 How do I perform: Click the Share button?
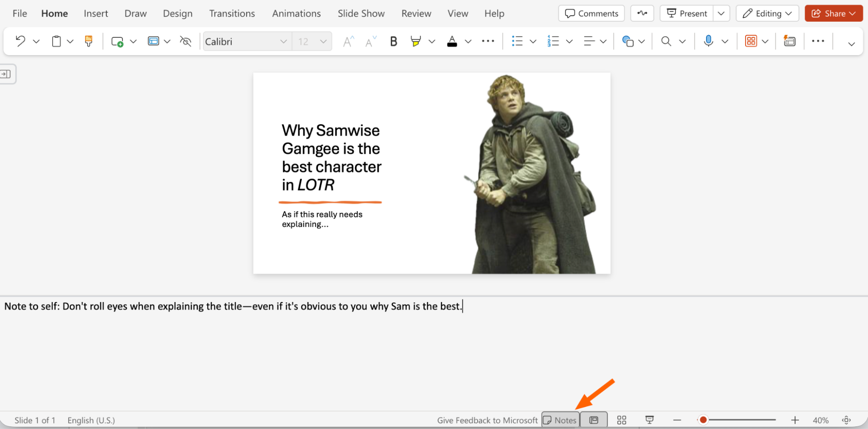834,13
